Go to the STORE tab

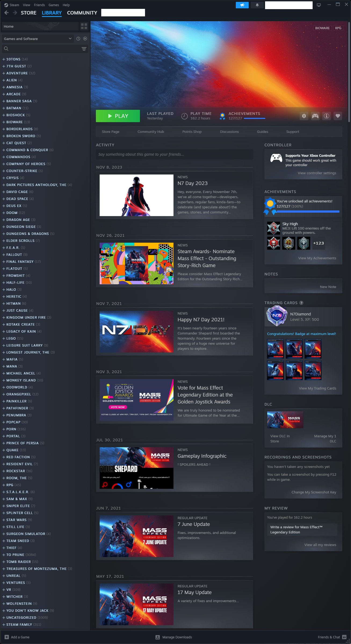[x=29, y=13]
